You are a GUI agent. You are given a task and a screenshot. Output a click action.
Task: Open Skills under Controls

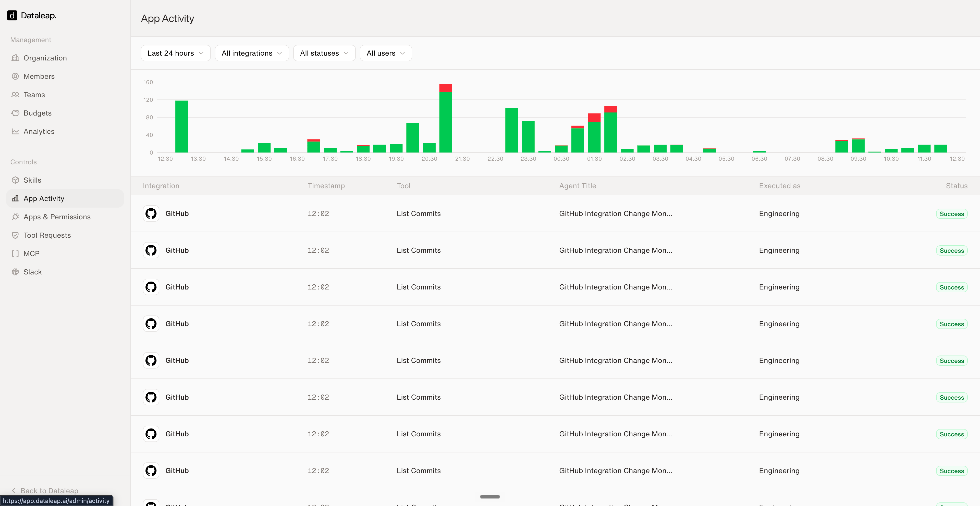click(x=65, y=180)
